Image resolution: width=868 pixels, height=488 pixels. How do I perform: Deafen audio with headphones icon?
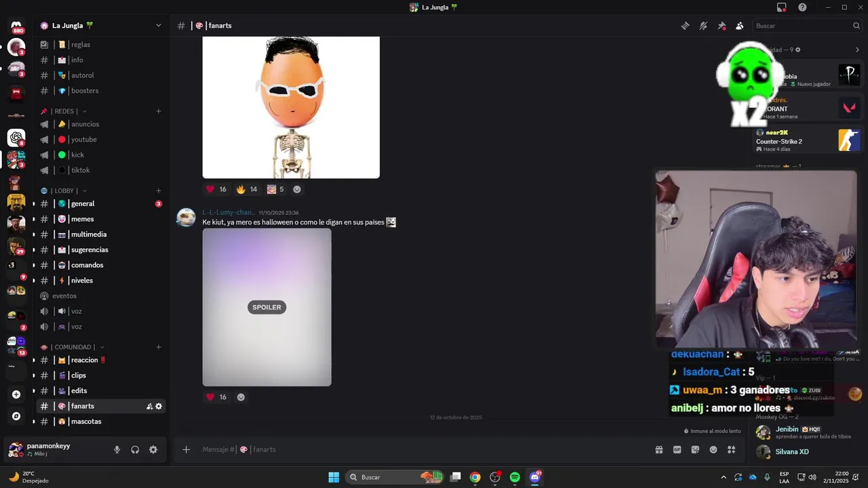click(x=135, y=449)
